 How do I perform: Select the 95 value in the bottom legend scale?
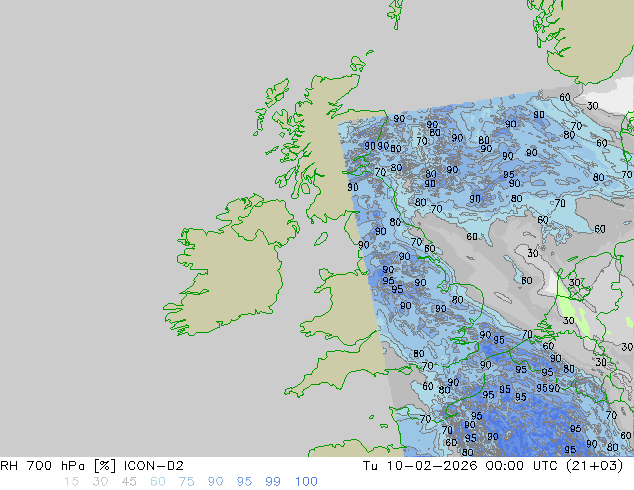(x=244, y=482)
